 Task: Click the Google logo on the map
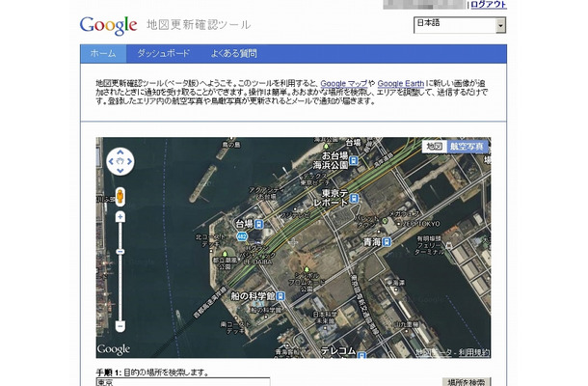click(113, 349)
